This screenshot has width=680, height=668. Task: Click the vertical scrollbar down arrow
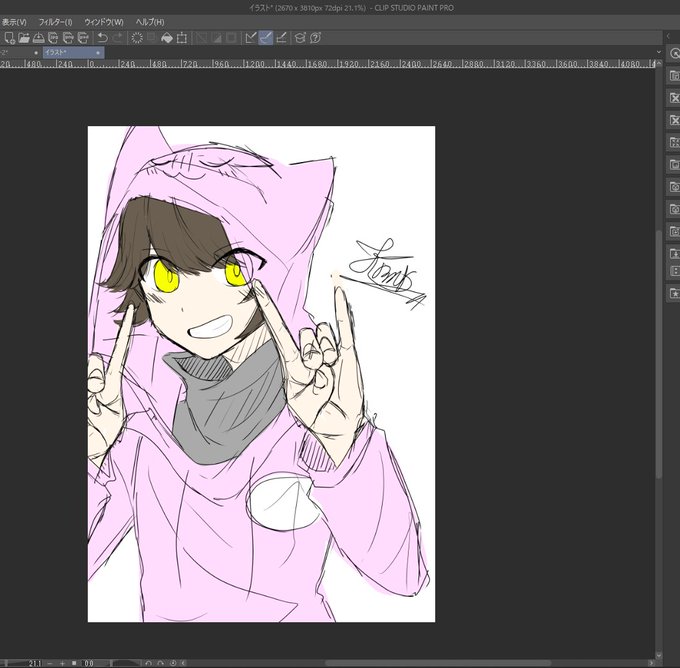(x=659, y=656)
